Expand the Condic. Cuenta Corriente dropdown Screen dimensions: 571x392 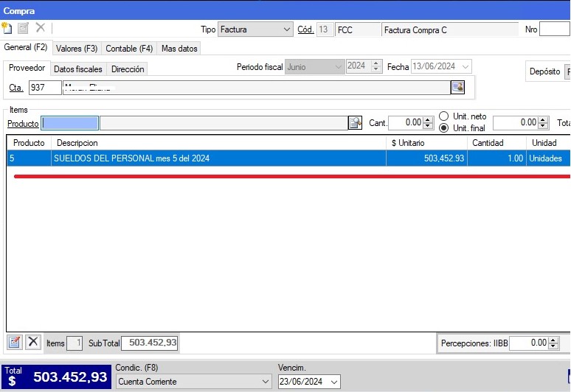[266, 382]
